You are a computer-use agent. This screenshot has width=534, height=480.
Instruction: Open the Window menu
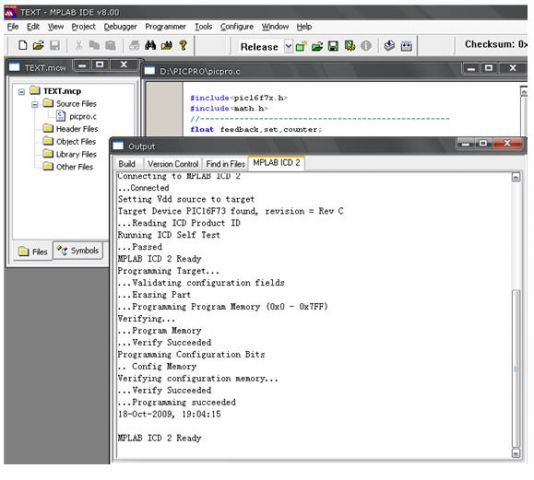275,27
